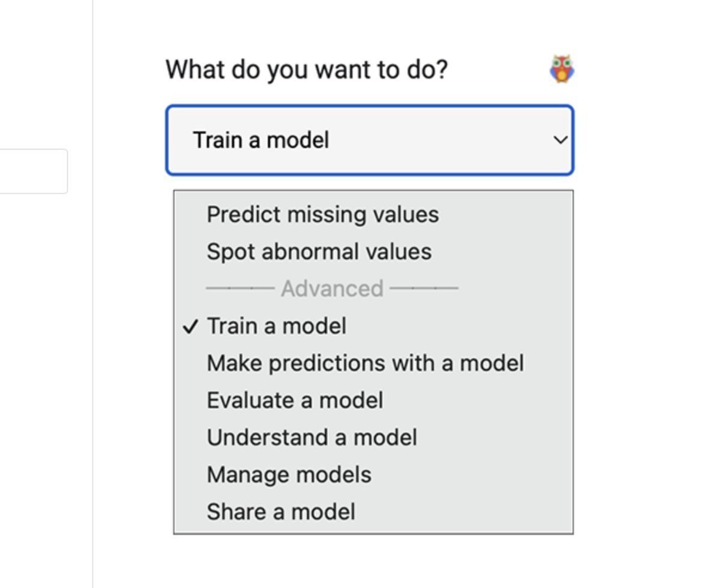Focus the partially visible box at left edge

click(x=34, y=171)
